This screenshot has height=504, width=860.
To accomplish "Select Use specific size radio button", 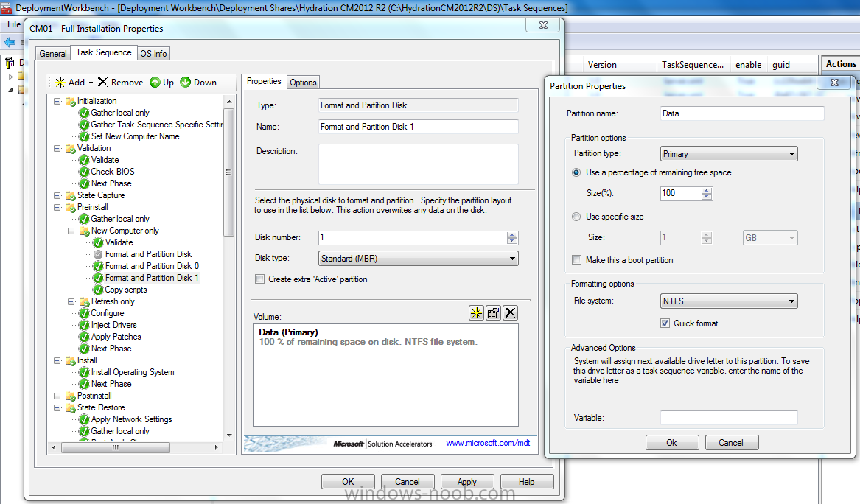I will (x=576, y=217).
